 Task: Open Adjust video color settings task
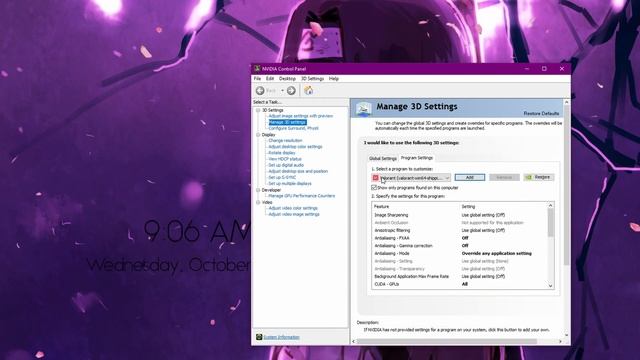tap(293, 208)
